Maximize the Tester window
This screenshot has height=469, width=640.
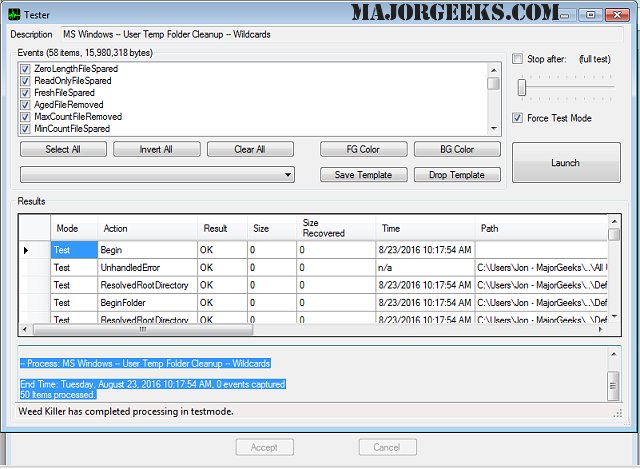point(591,15)
